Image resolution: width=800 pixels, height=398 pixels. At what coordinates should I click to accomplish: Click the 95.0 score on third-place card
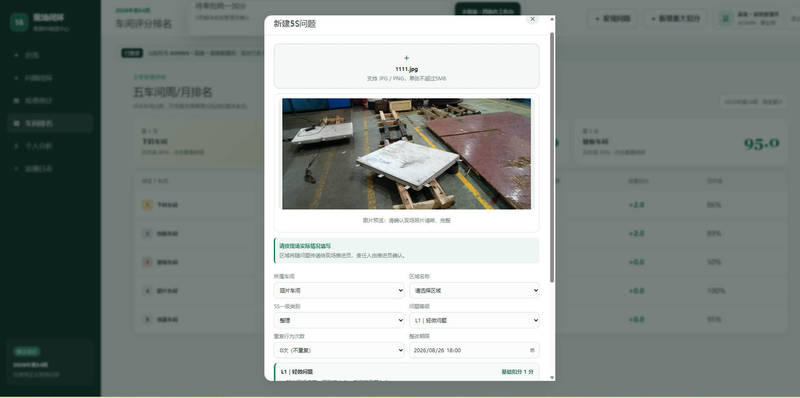(x=761, y=143)
